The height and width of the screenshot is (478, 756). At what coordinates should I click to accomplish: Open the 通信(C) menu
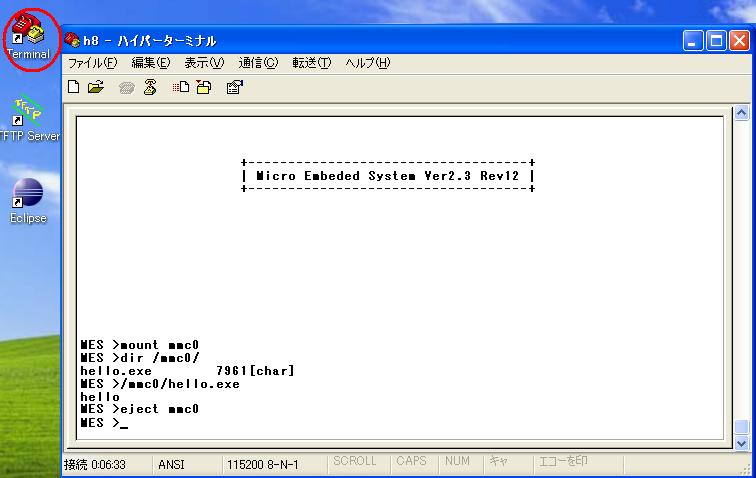coord(258,63)
